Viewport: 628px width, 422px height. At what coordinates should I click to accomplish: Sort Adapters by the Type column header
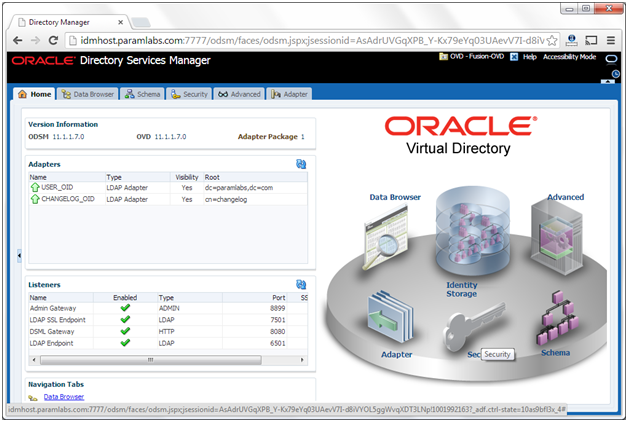(138, 177)
